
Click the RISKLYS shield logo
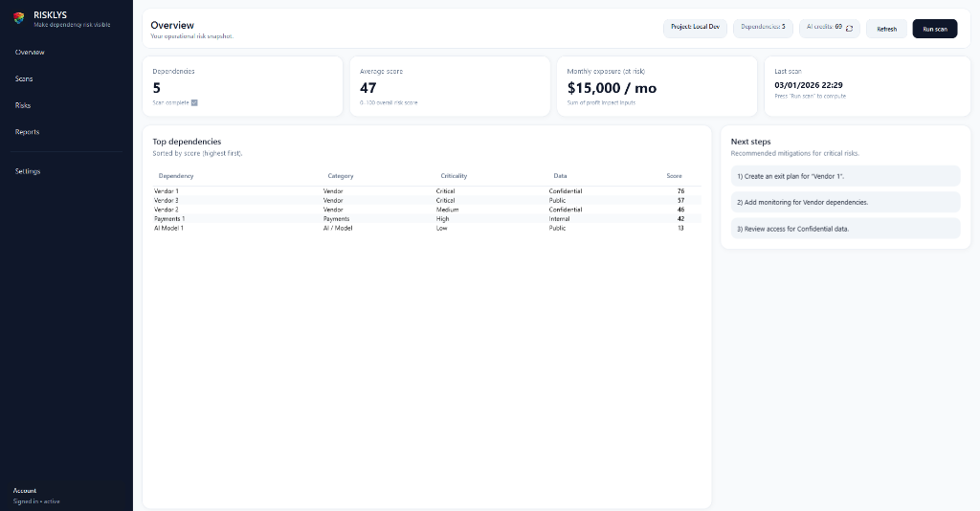[x=19, y=19]
